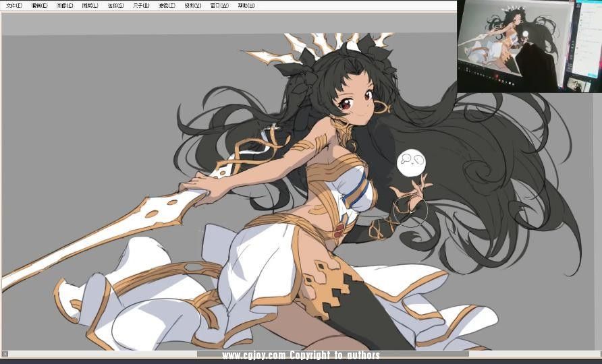602x364 pixels.
Task: Open the 编辑(E) Edit menu
Action: pos(40,6)
